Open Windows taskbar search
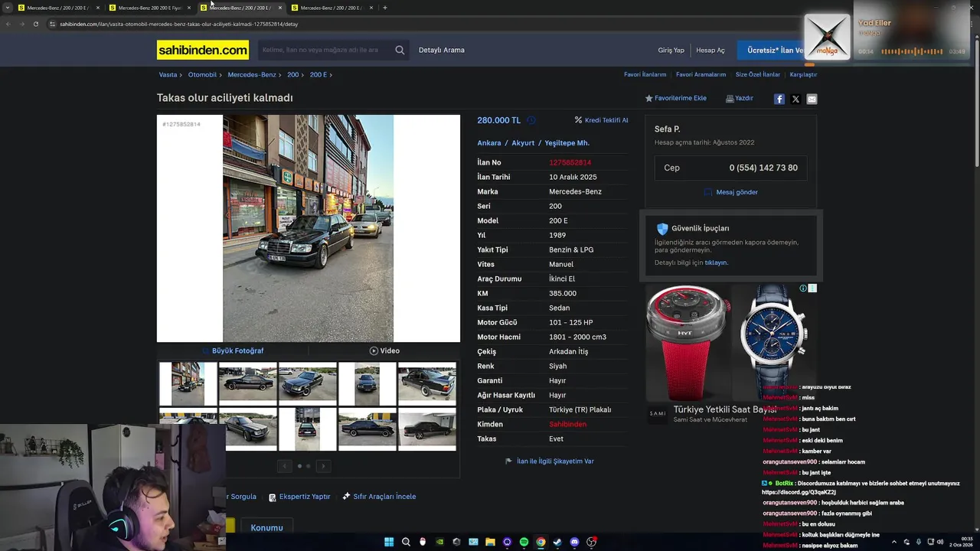This screenshot has width=980, height=551. (406, 542)
